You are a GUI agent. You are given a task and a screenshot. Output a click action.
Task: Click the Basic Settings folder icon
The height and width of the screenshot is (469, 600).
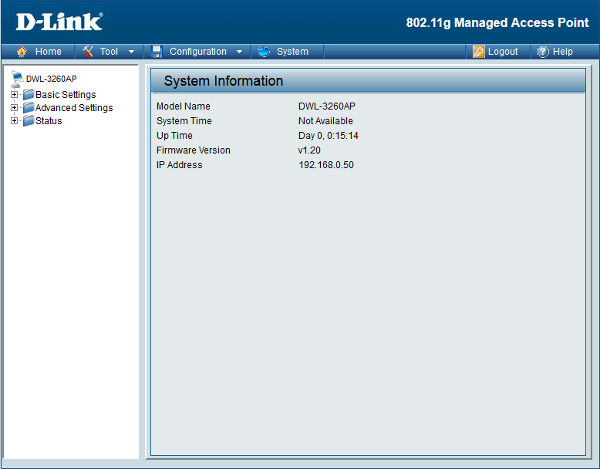click(28, 94)
